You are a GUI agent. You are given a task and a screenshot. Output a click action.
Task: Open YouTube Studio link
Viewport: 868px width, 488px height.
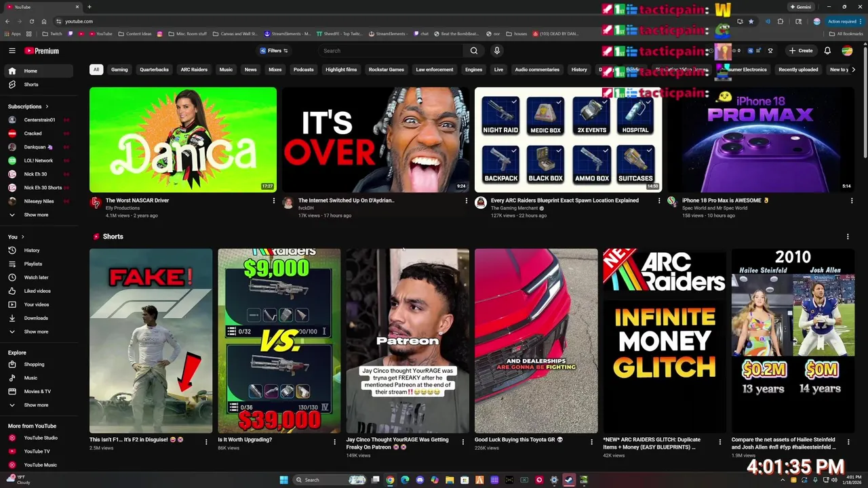pyautogui.click(x=38, y=438)
